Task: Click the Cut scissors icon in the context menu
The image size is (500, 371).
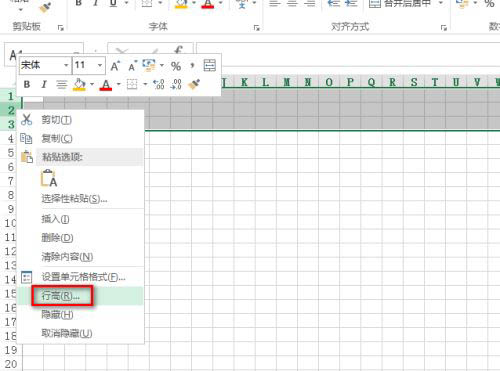Action: pos(26,119)
